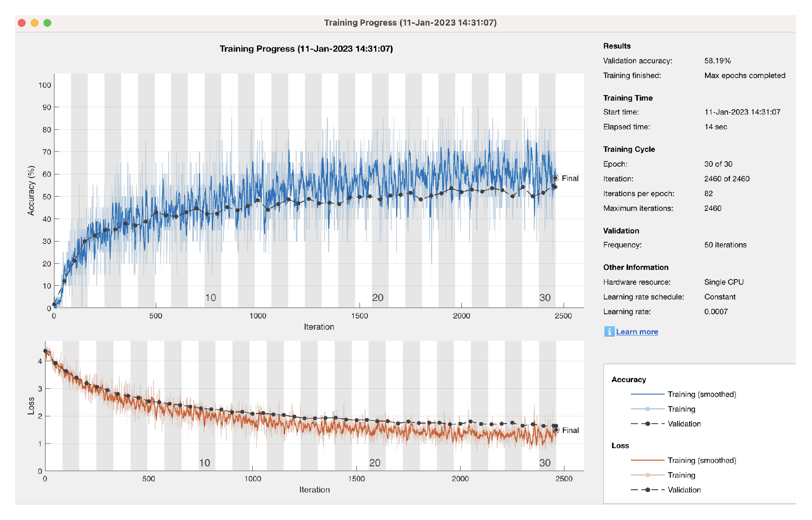The image size is (812, 520).
Task: Click the Validation accuracy value 58.19%
Action: pos(717,61)
